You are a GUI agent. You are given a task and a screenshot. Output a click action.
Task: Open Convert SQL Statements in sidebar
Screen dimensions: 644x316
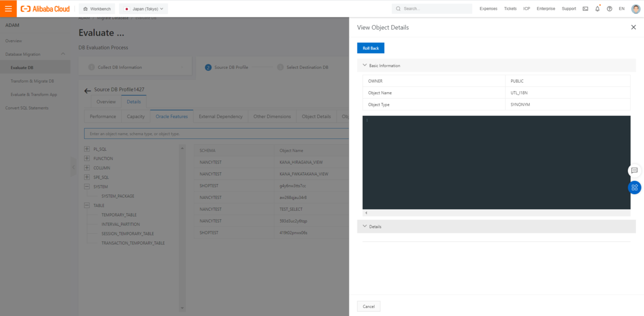coord(27,108)
